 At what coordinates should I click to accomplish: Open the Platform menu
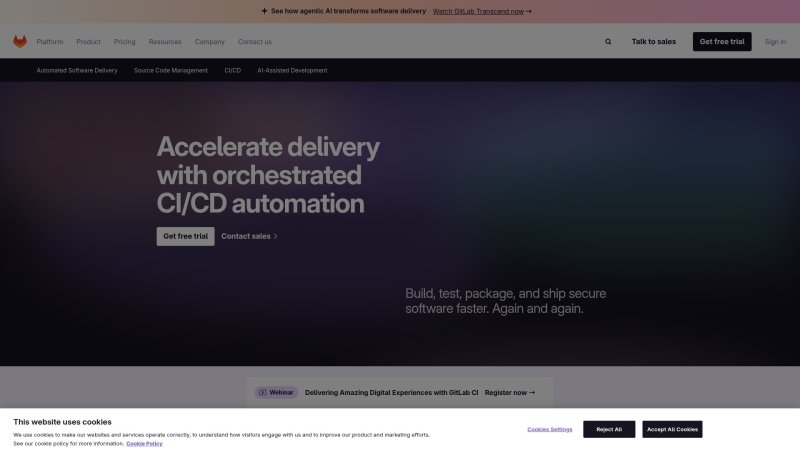point(49,42)
